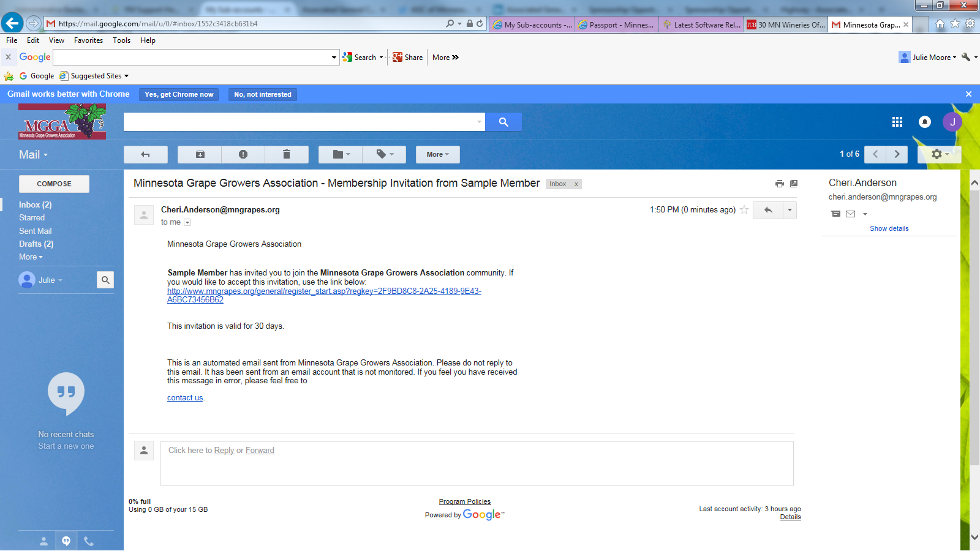Click the Reply link in reply box
The width and height of the screenshot is (980, 551).
pyautogui.click(x=224, y=451)
